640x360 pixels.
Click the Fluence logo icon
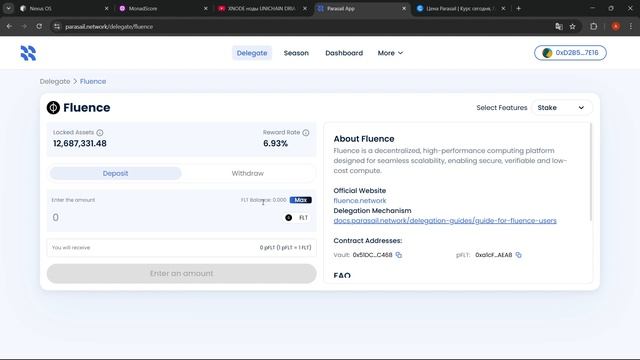pos(53,107)
